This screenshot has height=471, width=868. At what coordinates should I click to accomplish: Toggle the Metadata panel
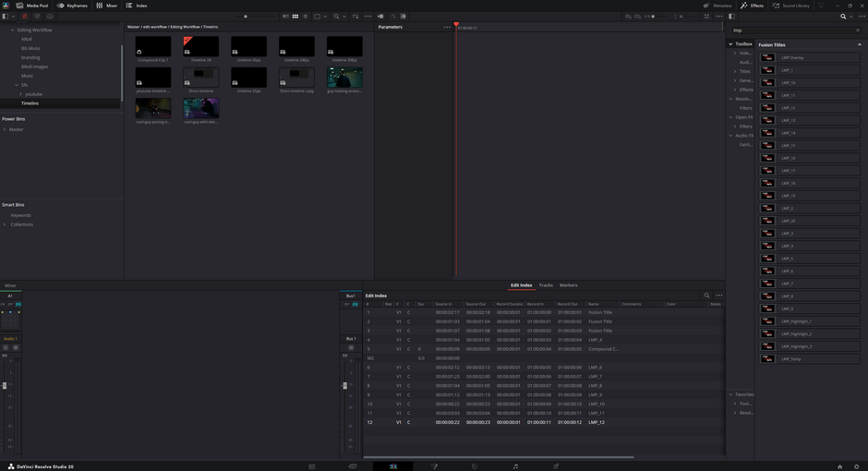(x=717, y=6)
